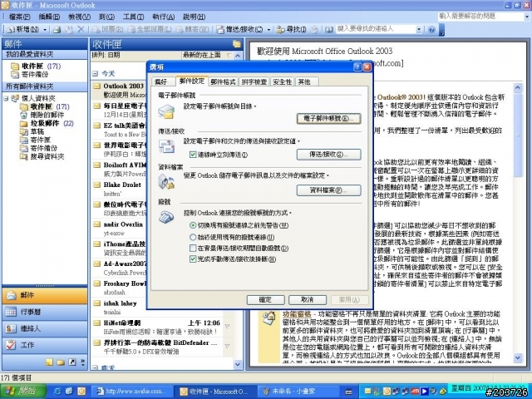Open the 資料檔案 button
This screenshot has height=399, width=532.
tap(328, 190)
